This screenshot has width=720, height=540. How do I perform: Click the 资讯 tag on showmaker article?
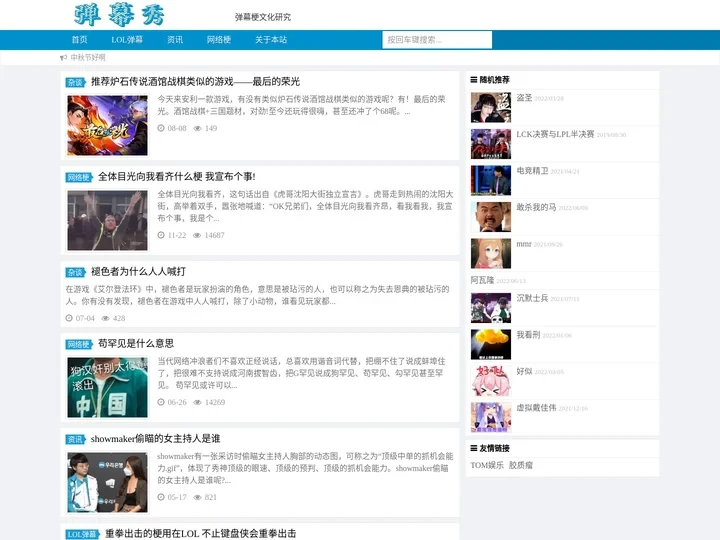point(75,439)
